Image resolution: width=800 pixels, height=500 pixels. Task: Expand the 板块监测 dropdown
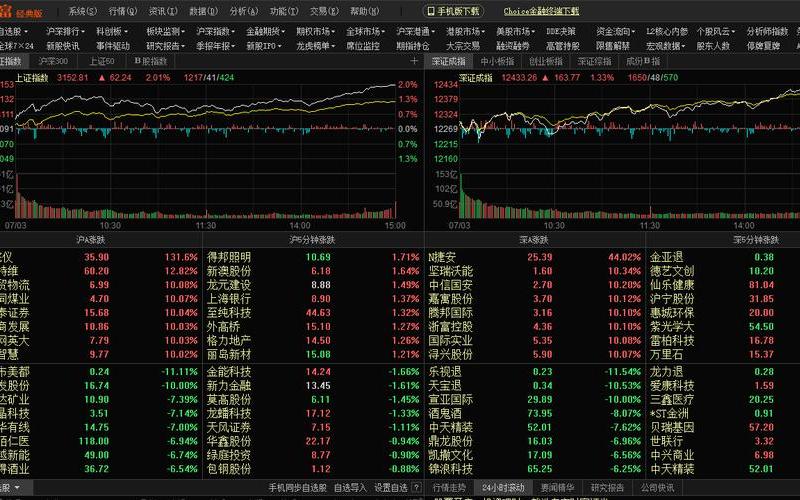point(165,32)
